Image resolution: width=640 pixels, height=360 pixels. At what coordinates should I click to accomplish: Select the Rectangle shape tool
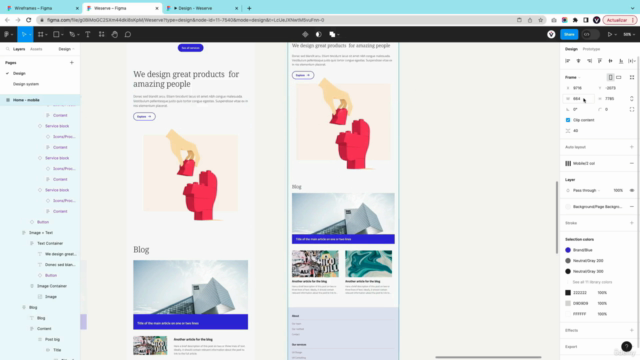click(56, 34)
